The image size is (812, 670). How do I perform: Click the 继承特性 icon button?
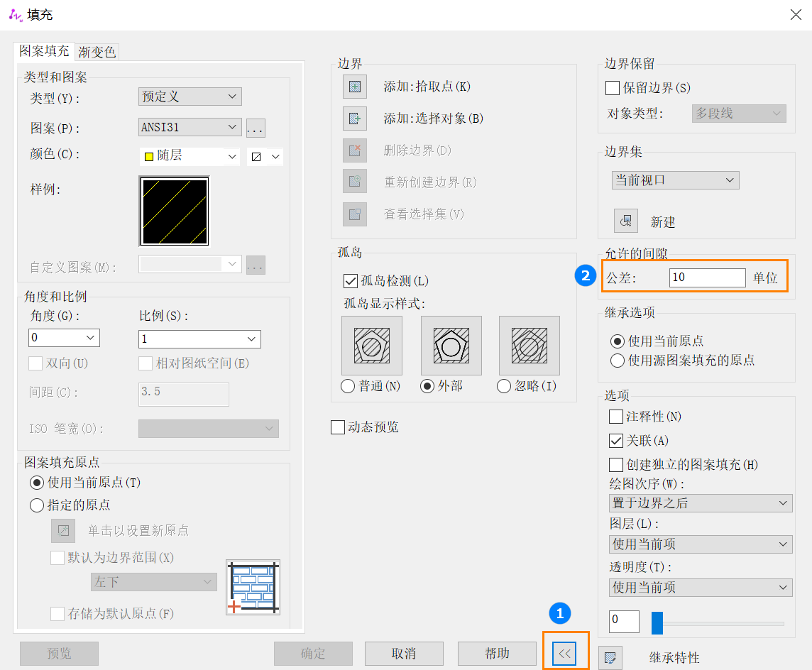coord(610,657)
